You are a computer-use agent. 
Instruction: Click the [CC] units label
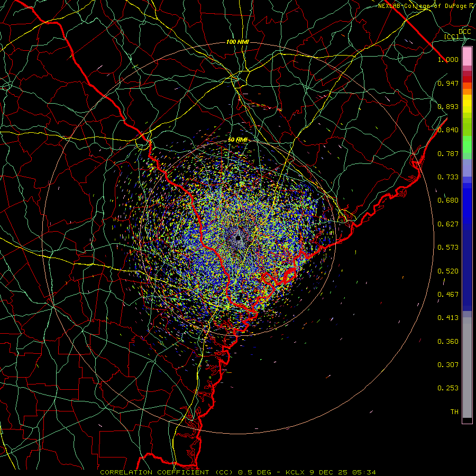tap(451, 36)
